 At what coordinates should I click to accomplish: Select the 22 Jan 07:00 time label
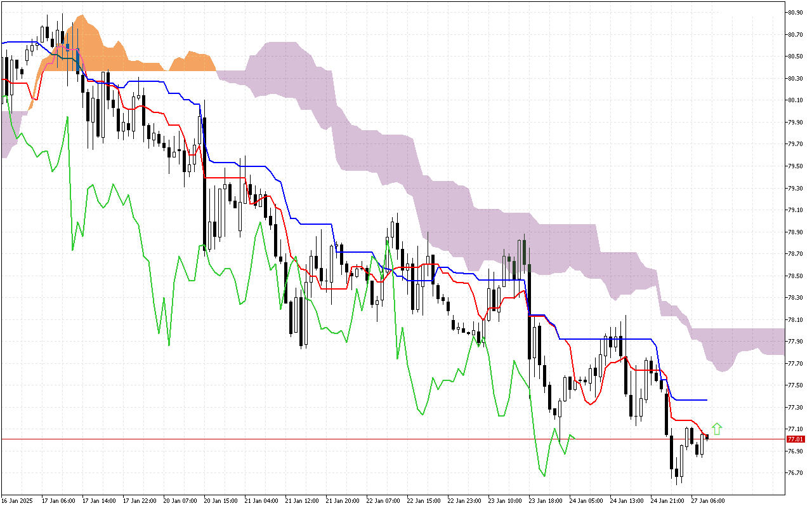point(383,500)
